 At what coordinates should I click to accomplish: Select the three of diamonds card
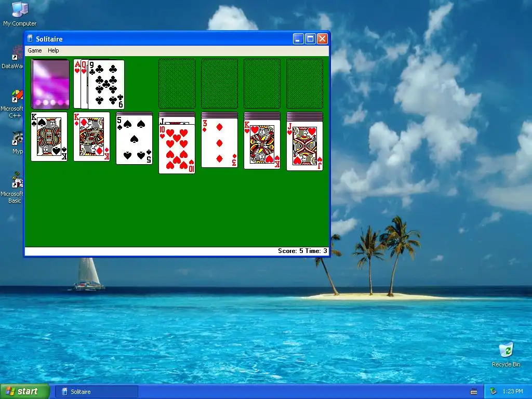click(x=220, y=143)
